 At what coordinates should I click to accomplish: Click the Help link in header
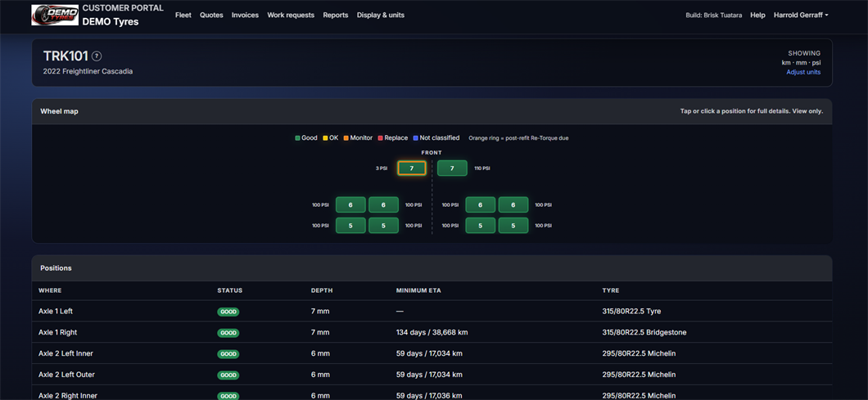point(757,15)
